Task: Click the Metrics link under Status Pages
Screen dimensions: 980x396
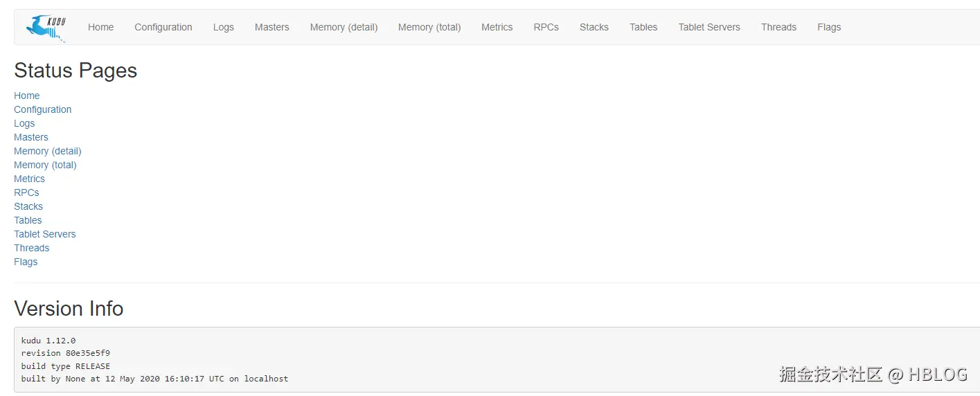Action: point(30,179)
